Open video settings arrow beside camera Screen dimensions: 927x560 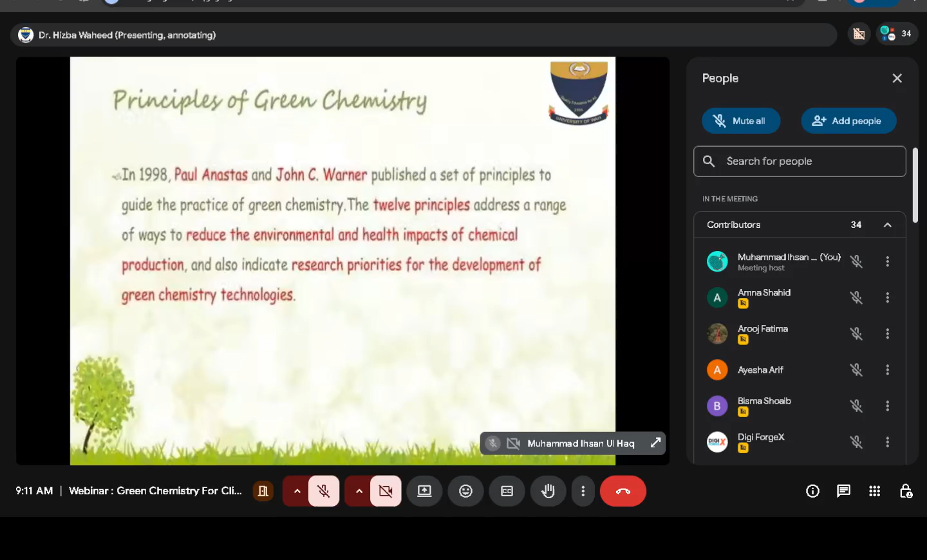coord(359,491)
